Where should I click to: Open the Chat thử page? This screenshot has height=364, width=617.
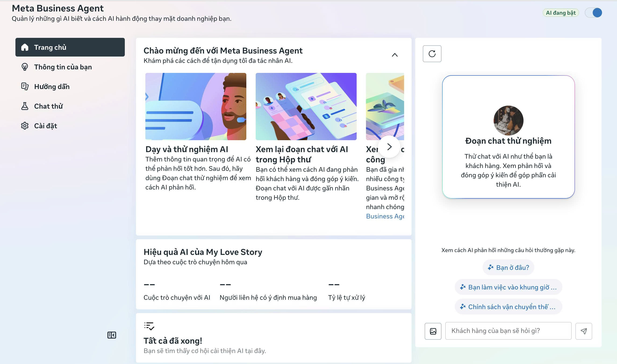point(70,106)
